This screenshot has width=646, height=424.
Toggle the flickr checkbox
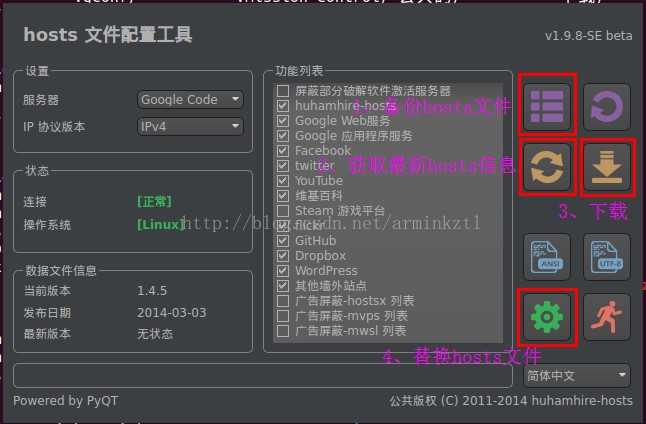coord(283,226)
